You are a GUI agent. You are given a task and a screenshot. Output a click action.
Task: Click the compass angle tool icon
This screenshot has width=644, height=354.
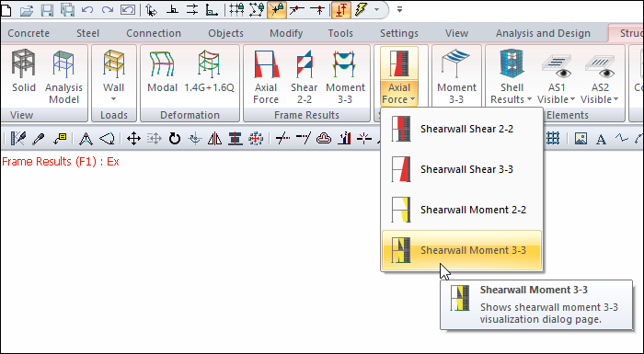tap(86, 139)
